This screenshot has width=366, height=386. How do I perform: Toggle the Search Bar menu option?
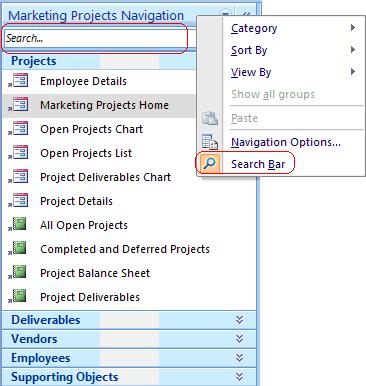[258, 164]
